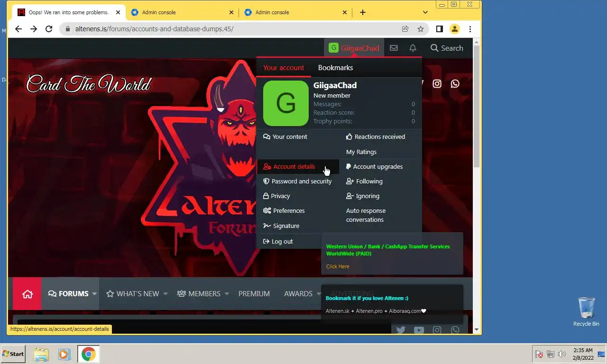Viewport: 607px width, 364px height.
Task: Click Card The World logo
Action: click(x=89, y=84)
